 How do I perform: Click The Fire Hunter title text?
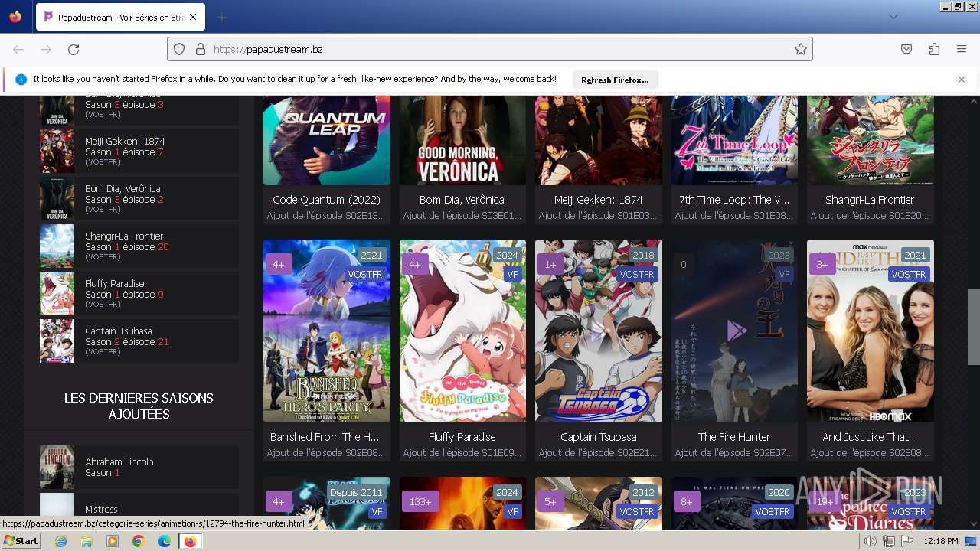pos(734,437)
